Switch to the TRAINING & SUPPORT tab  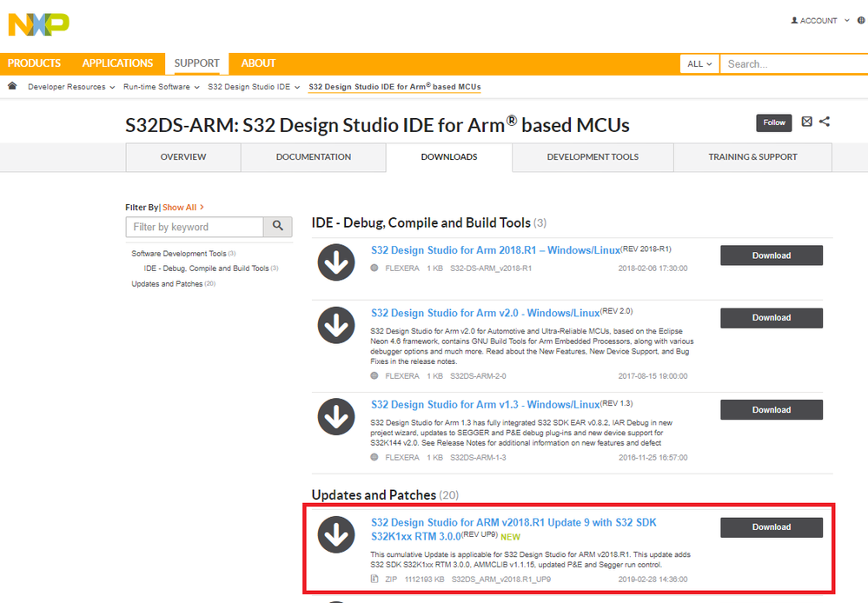click(752, 157)
